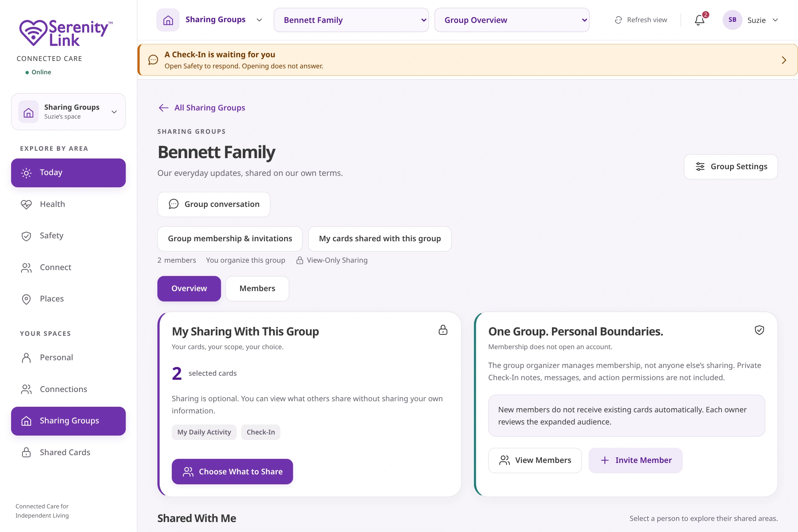This screenshot has height=532, width=798.
Task: Click the sliders icon in Group Settings
Action: (700, 167)
